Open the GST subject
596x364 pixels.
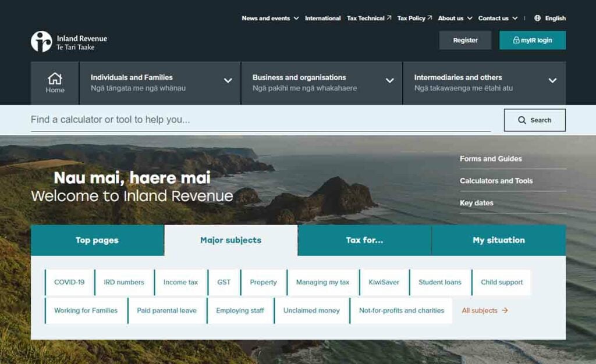pos(224,283)
